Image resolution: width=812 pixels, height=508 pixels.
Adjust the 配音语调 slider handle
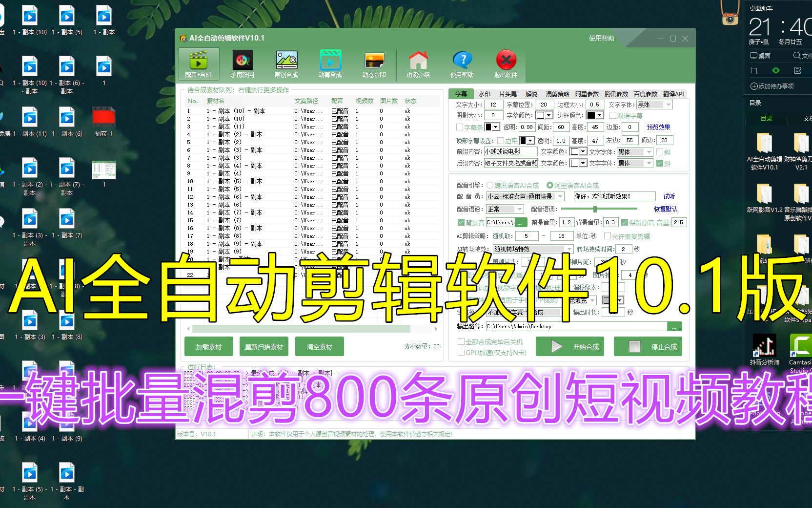[x=595, y=209]
